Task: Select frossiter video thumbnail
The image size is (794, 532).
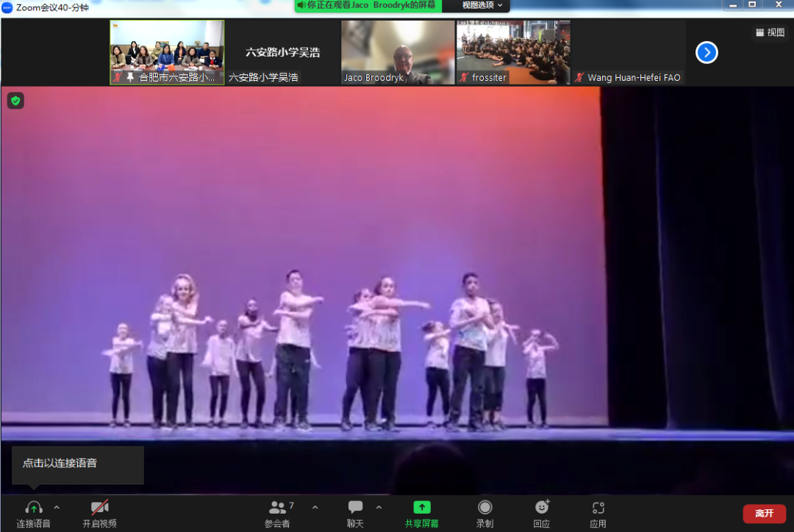Action: click(513, 52)
